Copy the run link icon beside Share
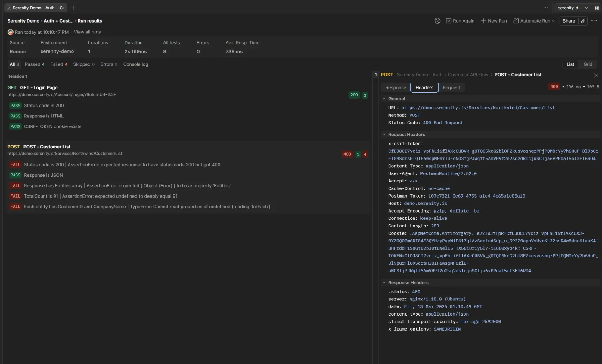 (x=583, y=21)
